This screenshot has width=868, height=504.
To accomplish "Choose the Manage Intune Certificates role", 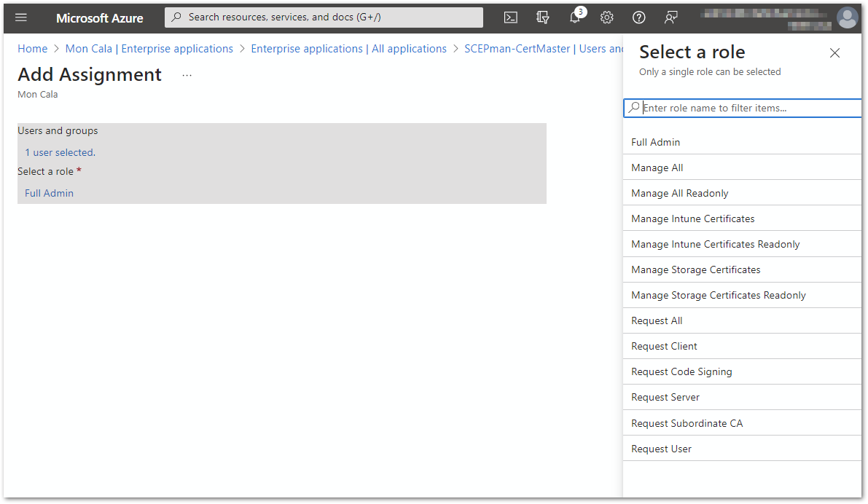I will pos(692,218).
